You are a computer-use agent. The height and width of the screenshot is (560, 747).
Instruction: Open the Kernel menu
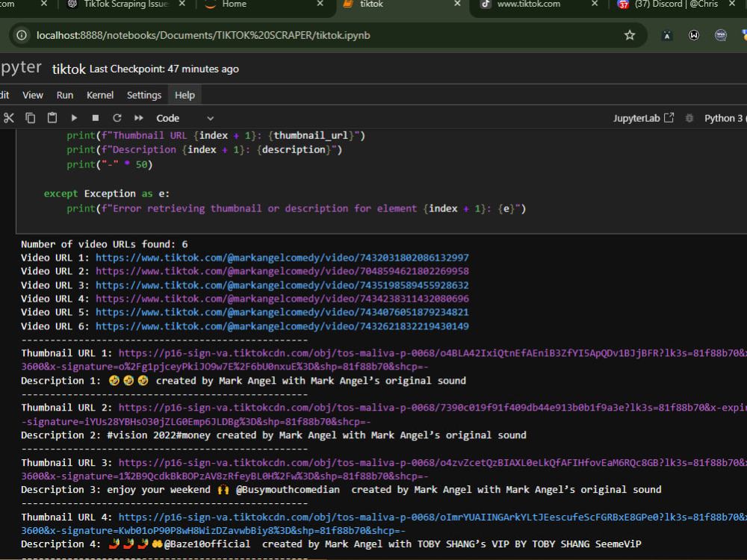pyautogui.click(x=100, y=96)
